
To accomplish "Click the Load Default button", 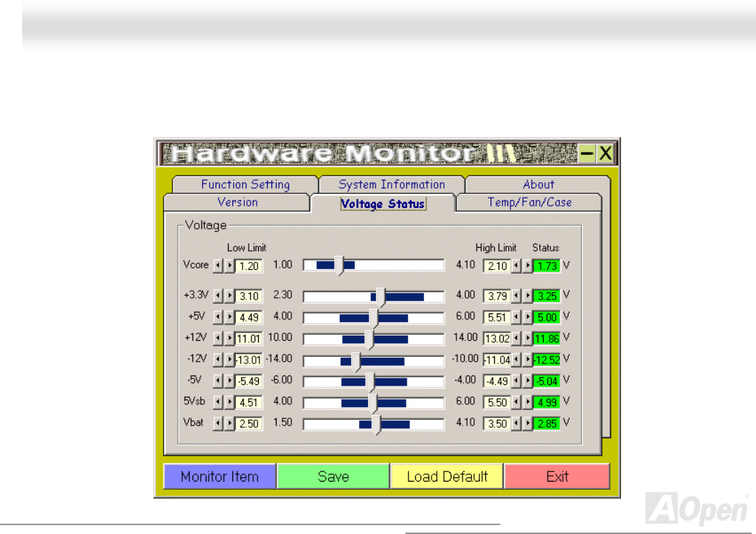I will (x=447, y=476).
